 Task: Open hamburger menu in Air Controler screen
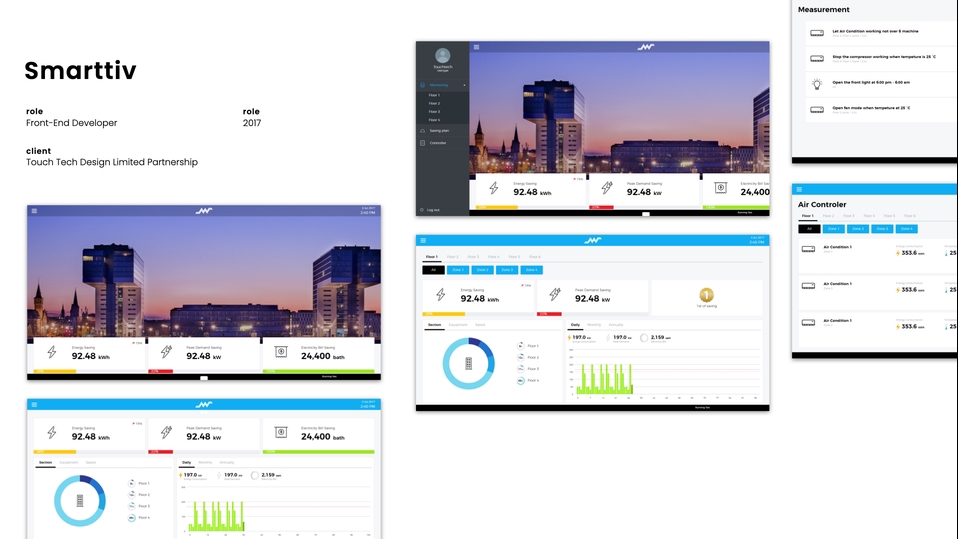799,189
